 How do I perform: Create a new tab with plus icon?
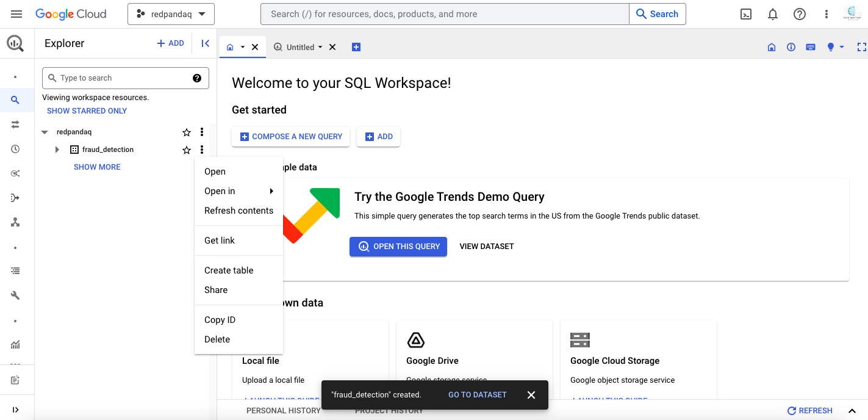tap(356, 47)
